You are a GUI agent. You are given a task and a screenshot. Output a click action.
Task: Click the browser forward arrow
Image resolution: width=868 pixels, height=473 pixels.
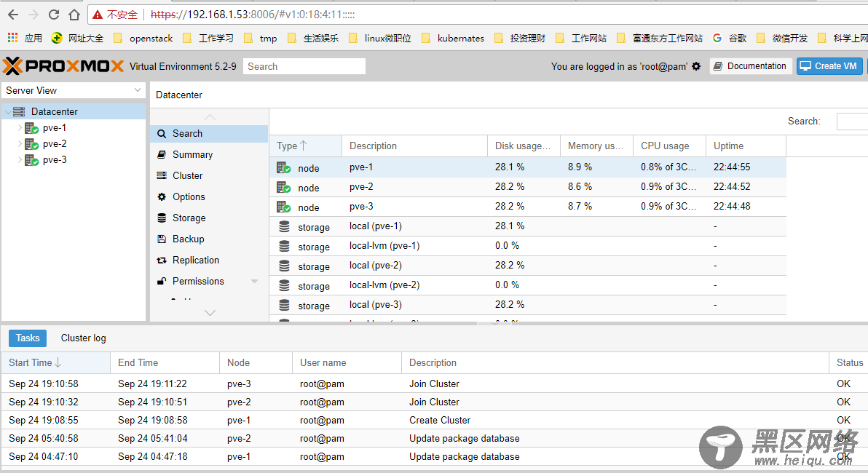(33, 15)
